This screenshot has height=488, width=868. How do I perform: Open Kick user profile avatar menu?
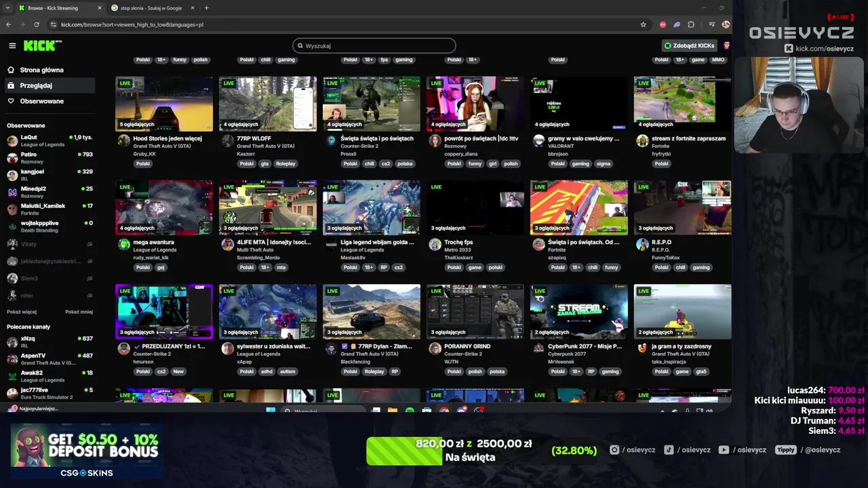click(726, 45)
